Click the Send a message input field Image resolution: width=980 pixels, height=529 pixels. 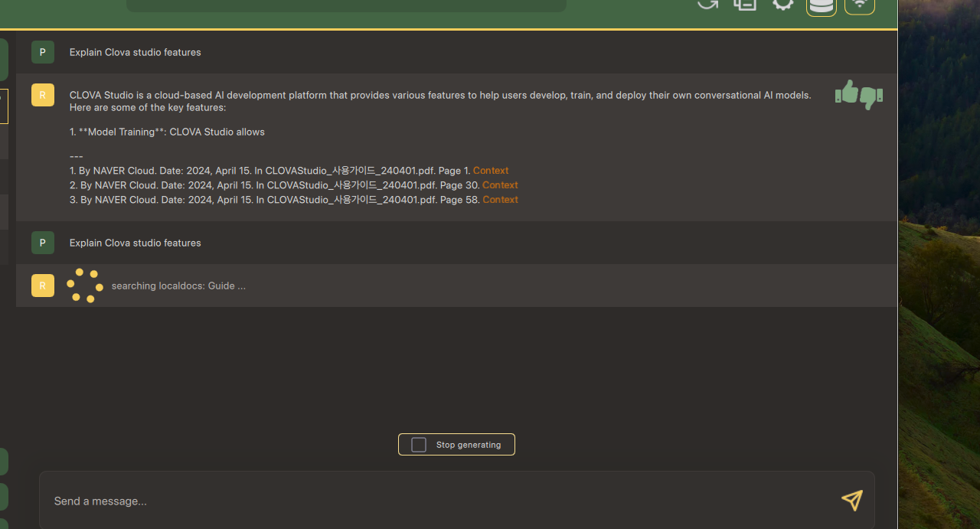[436, 501]
